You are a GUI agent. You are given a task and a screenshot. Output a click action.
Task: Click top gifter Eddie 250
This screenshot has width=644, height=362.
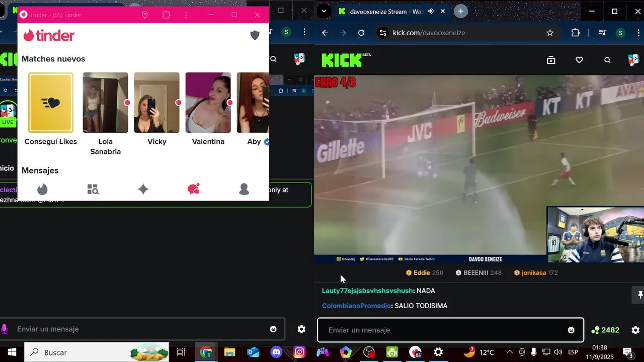pos(425,273)
